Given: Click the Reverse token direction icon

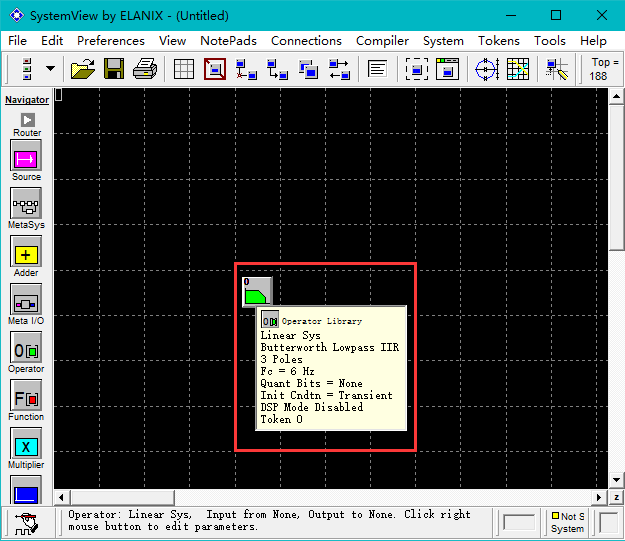Looking at the screenshot, I should click(339, 69).
